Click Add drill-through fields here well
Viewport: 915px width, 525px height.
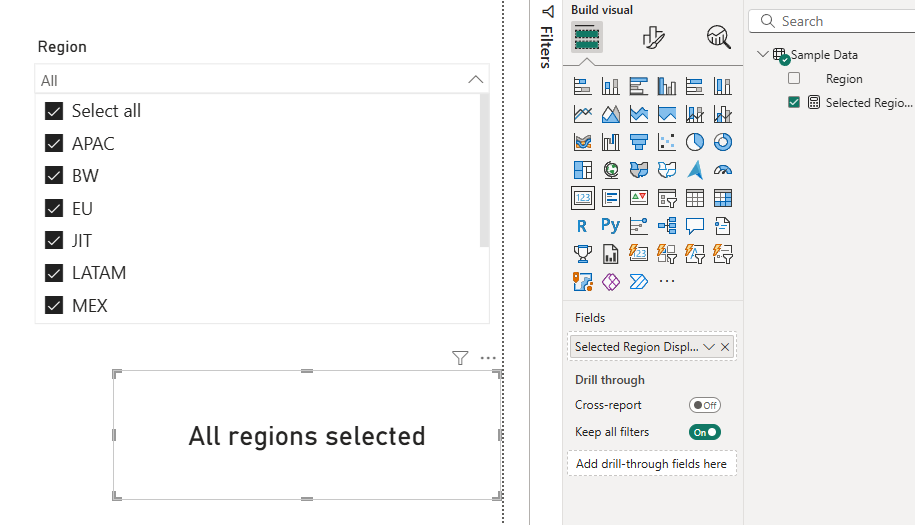point(651,464)
